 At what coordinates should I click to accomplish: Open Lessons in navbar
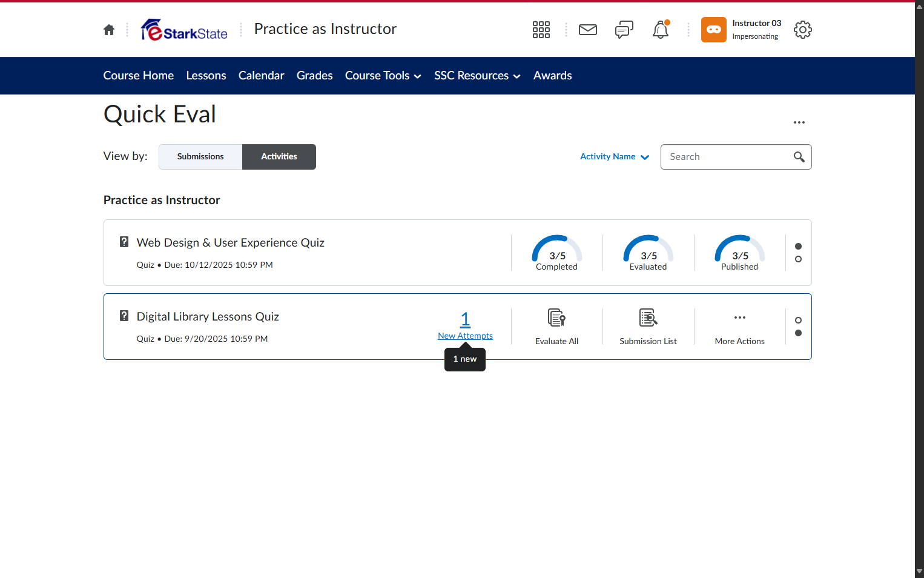click(206, 76)
